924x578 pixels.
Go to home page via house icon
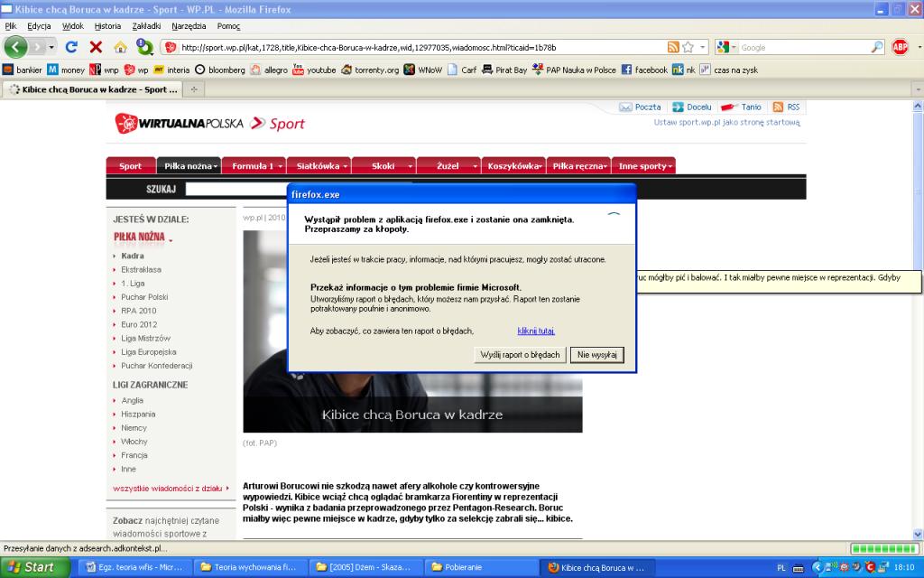point(120,47)
